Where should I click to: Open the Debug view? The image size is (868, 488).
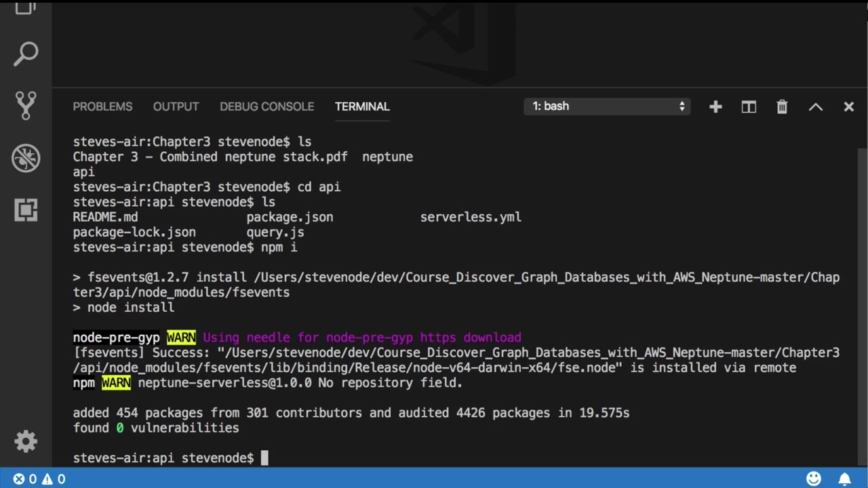pyautogui.click(x=26, y=158)
